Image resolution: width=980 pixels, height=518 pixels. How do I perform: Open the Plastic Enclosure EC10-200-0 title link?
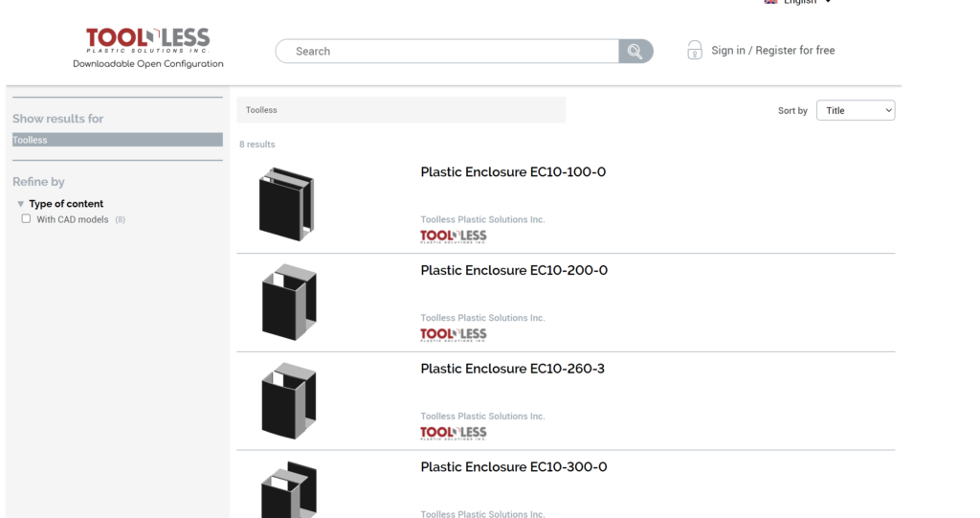point(513,271)
